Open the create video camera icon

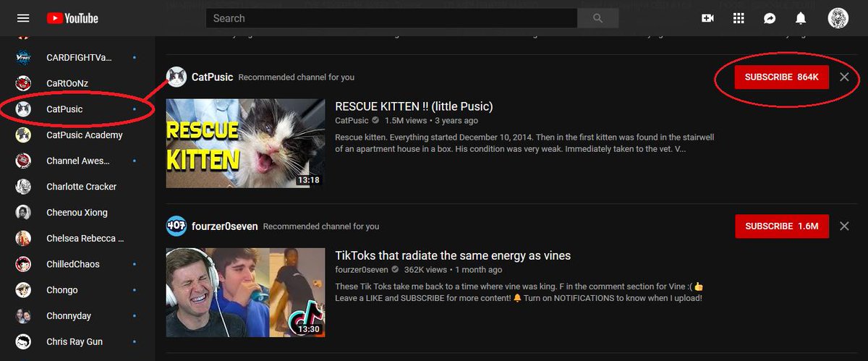(707, 18)
